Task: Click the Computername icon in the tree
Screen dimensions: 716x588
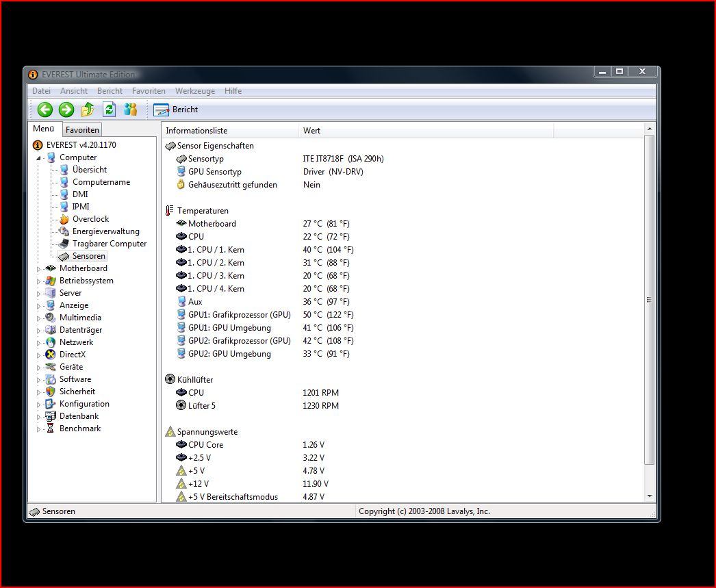Action: click(64, 181)
